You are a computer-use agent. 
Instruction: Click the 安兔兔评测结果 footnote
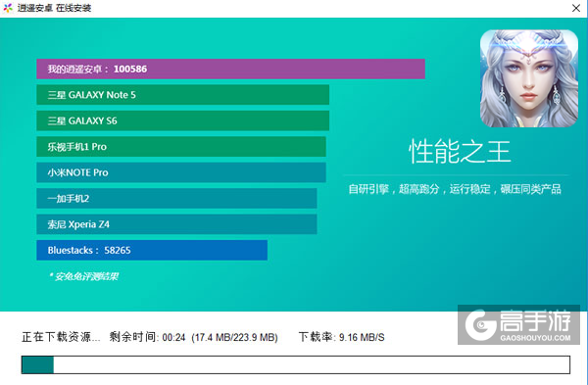[x=83, y=276]
